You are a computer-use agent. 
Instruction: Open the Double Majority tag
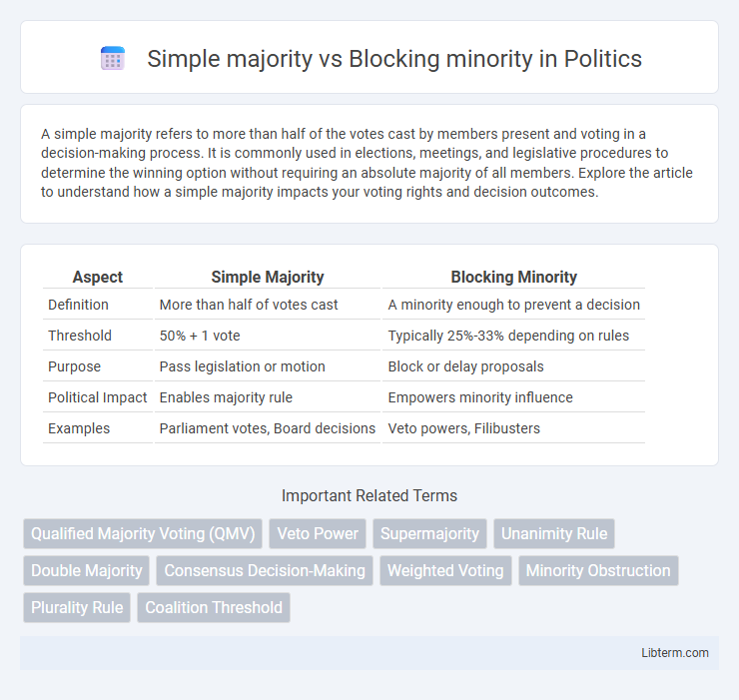pyautogui.click(x=86, y=570)
